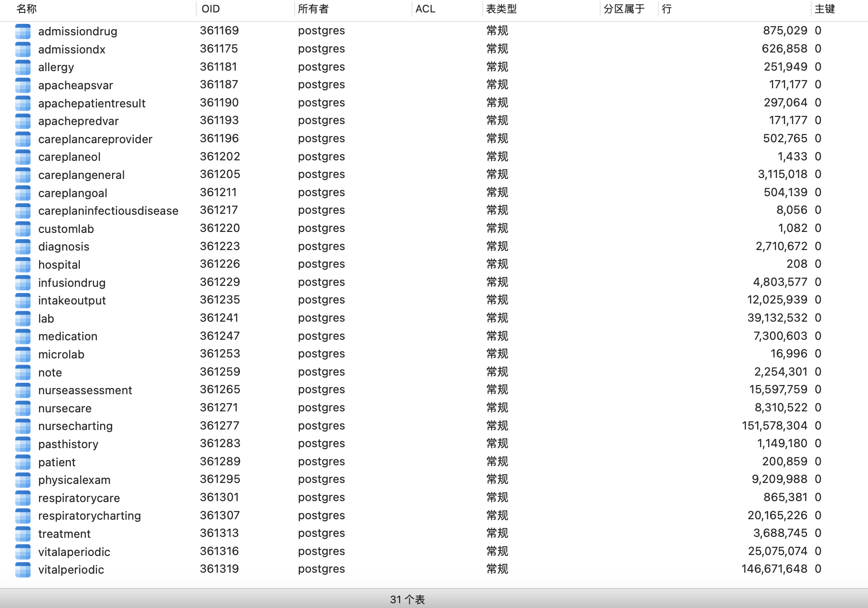This screenshot has height=608, width=868.
Task: Sort by the 名称 column header
Action: pos(27,9)
